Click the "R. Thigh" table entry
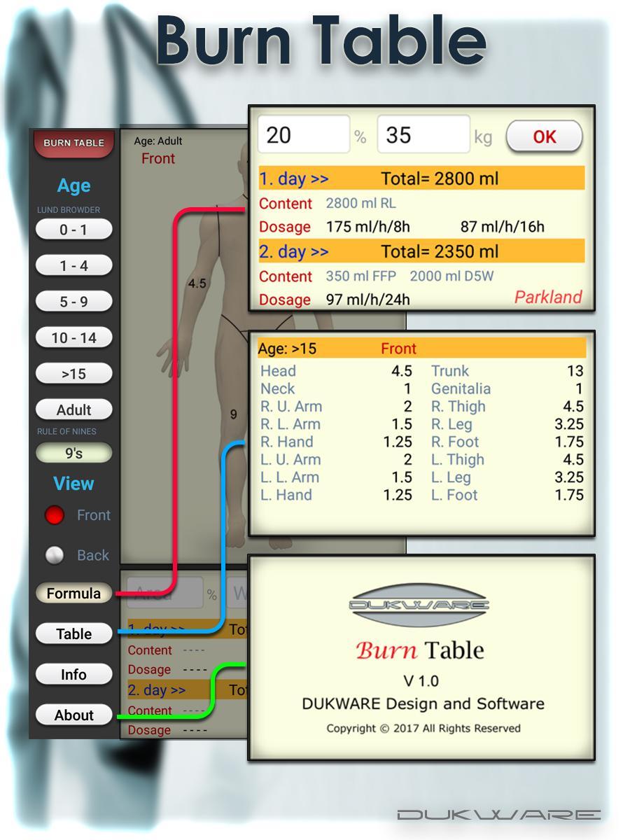Viewport: 630px width, 840px height. click(x=507, y=407)
